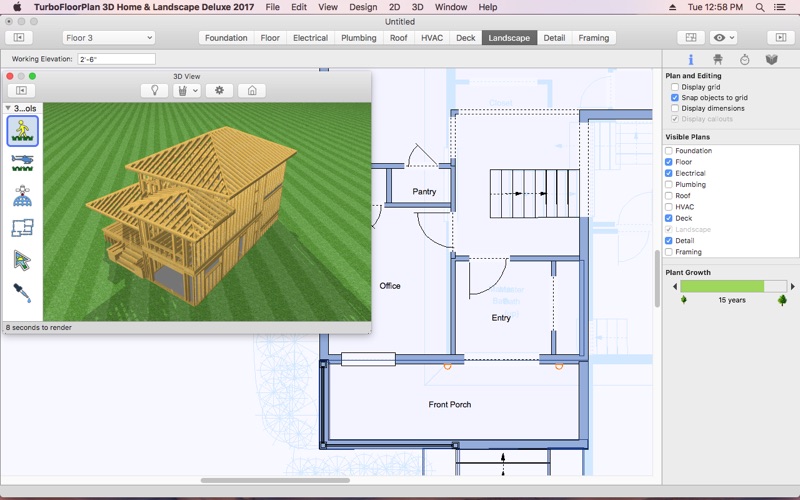Click the eject icon in menu bar
The width and height of the screenshot is (800, 500).
tap(672, 7)
